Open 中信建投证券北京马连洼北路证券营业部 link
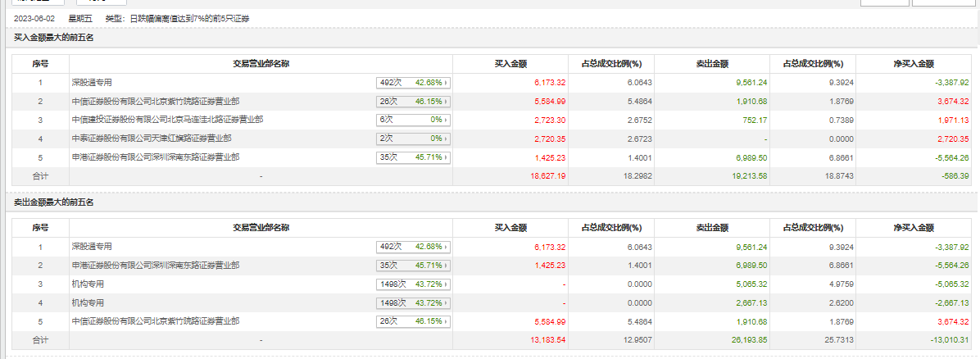The height and width of the screenshot is (359, 980). coord(167,120)
